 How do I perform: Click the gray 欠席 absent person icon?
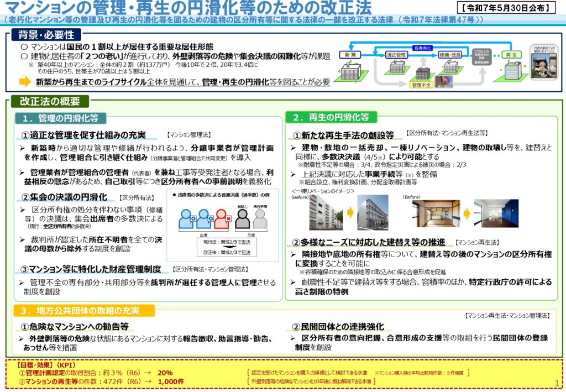coord(243,219)
